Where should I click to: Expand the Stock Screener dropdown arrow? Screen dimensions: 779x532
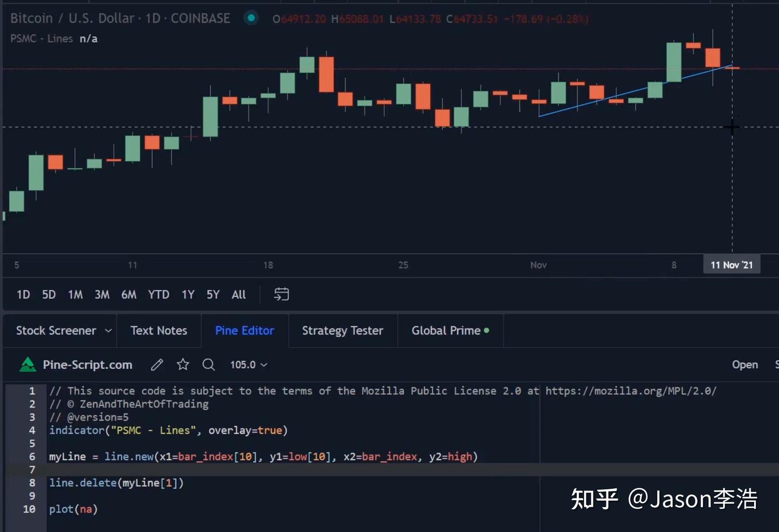(108, 331)
